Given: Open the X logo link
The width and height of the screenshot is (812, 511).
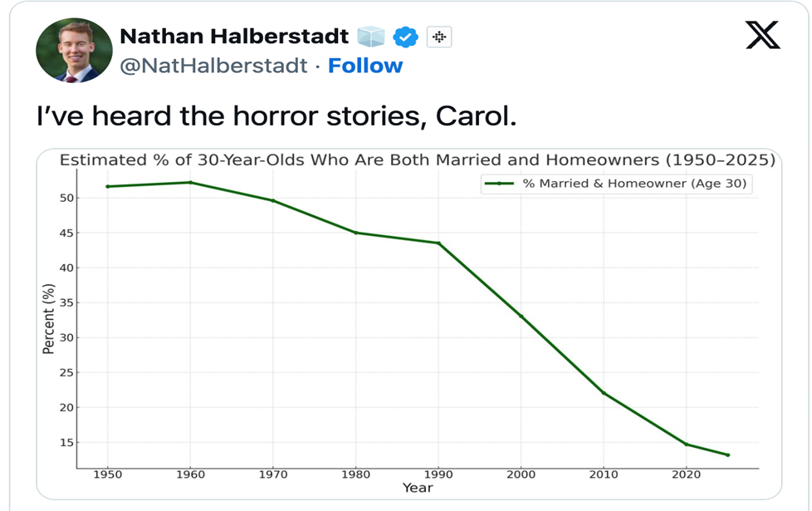Looking at the screenshot, I should 763,35.
